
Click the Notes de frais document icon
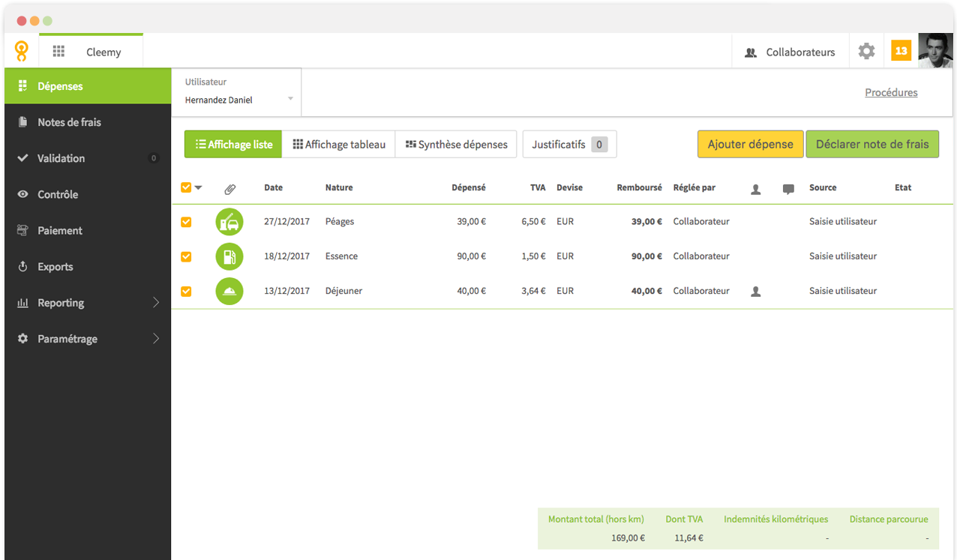(22, 122)
